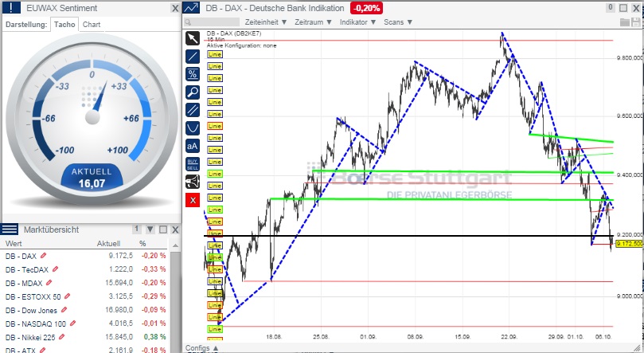Screen dimensions: 644x353
Task: Save chart using the floppy disk icon
Action: click(636, 22)
